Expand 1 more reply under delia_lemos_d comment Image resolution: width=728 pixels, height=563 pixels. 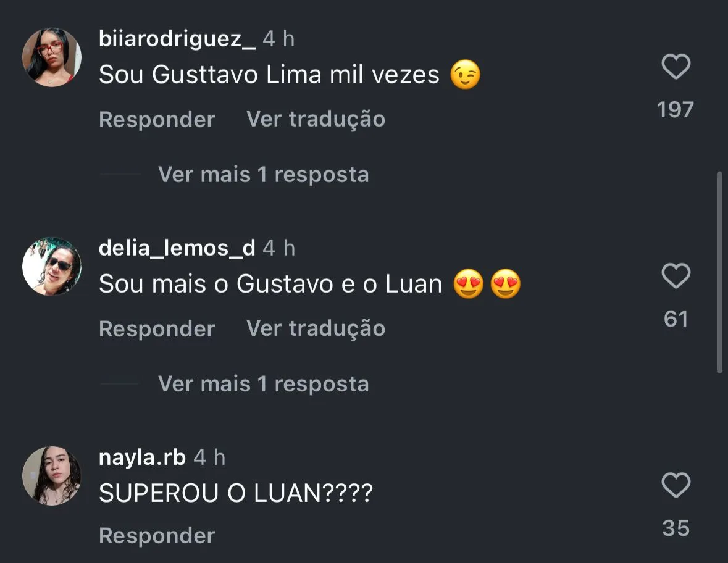point(263,384)
